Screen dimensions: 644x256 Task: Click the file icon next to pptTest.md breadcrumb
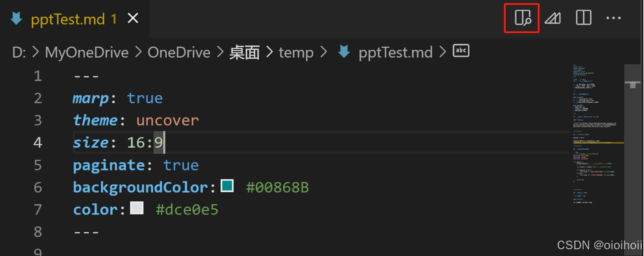pyautogui.click(x=343, y=52)
